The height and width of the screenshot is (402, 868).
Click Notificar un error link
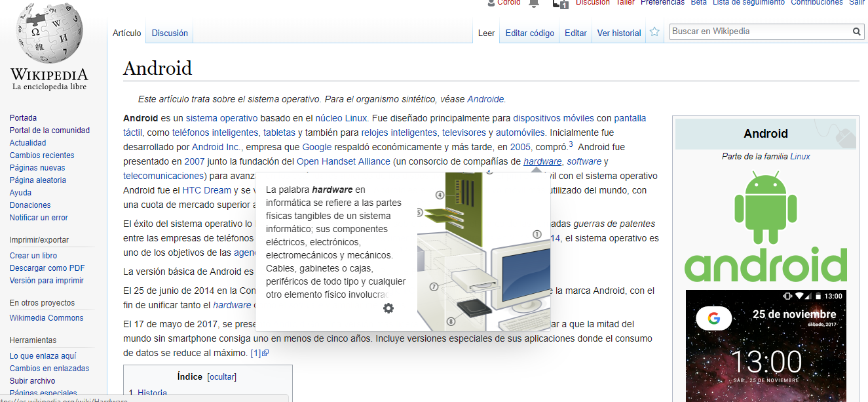coord(39,218)
